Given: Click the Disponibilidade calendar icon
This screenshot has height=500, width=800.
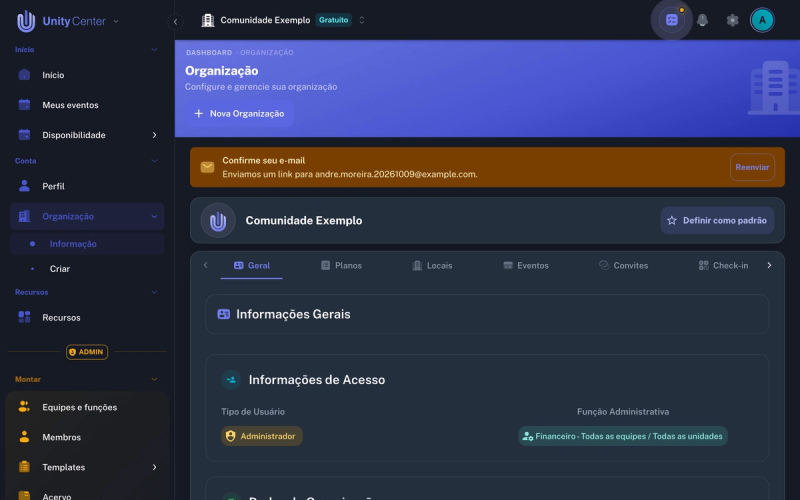Looking at the screenshot, I should (24, 135).
